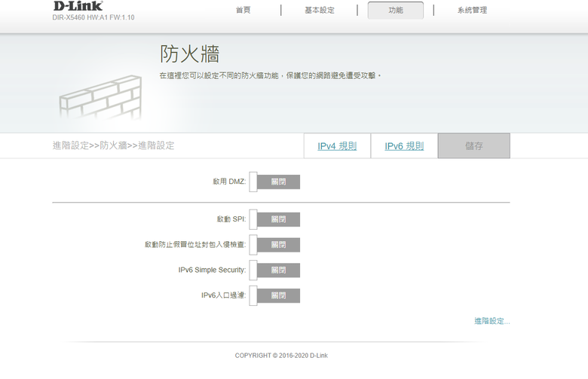Viewport: 588px width, 379px height.
Task: Click the breadcrumb 進階設定>>防火牆>>進階設定
Action: [x=113, y=145]
